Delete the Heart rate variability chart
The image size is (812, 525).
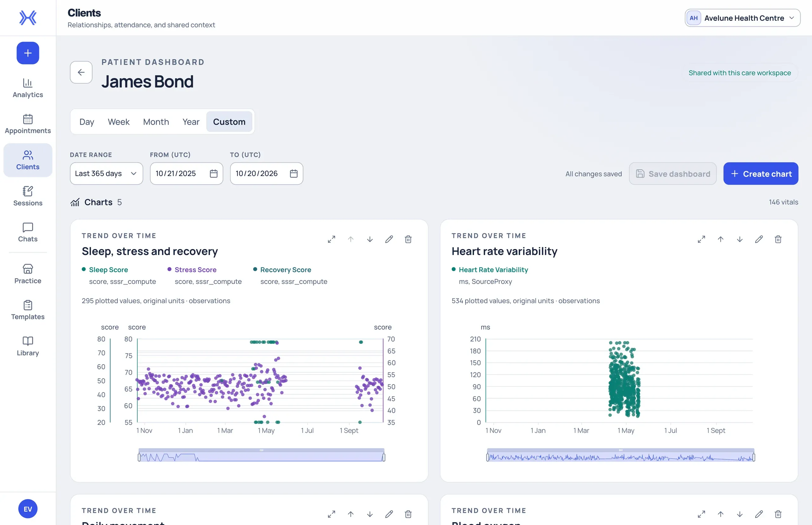coord(778,239)
